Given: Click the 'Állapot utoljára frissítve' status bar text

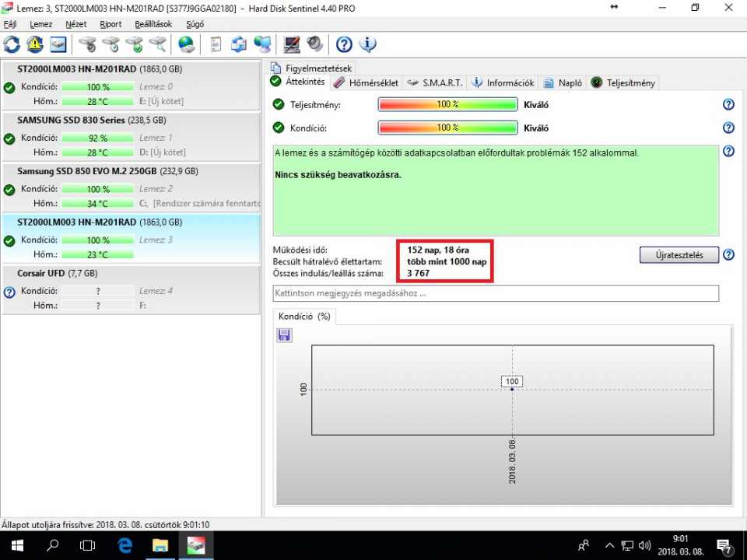Looking at the screenshot, I should [106, 525].
